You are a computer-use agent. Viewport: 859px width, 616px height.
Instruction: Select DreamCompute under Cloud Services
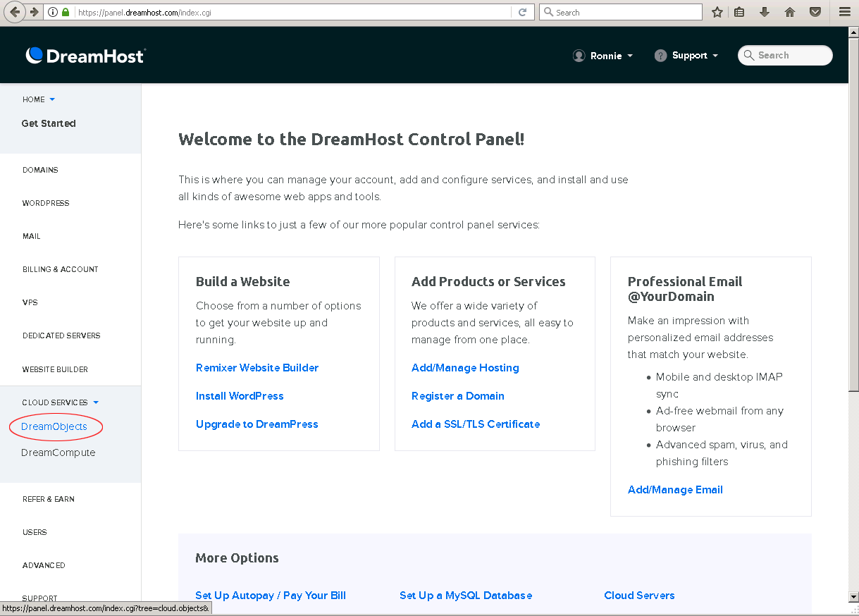pos(58,452)
